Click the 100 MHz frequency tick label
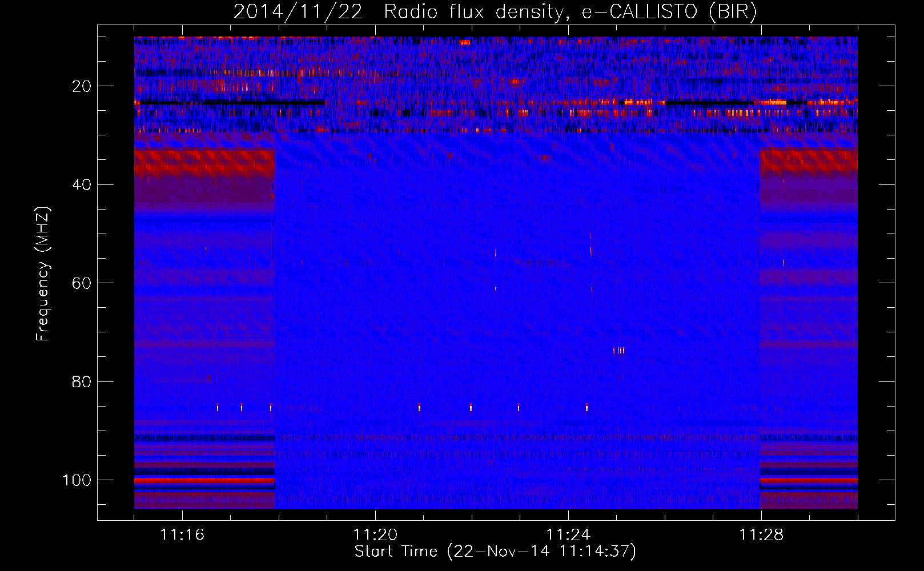This screenshot has width=924, height=571. point(77,480)
